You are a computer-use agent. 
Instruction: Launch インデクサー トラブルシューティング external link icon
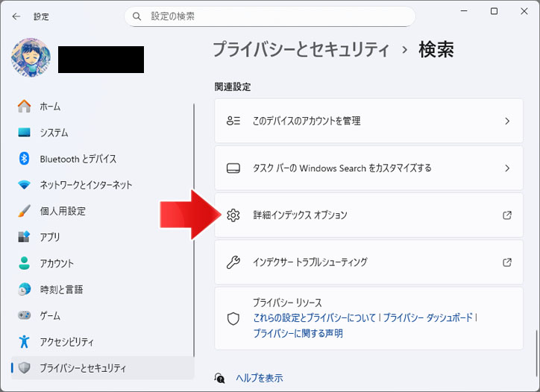[507, 262]
